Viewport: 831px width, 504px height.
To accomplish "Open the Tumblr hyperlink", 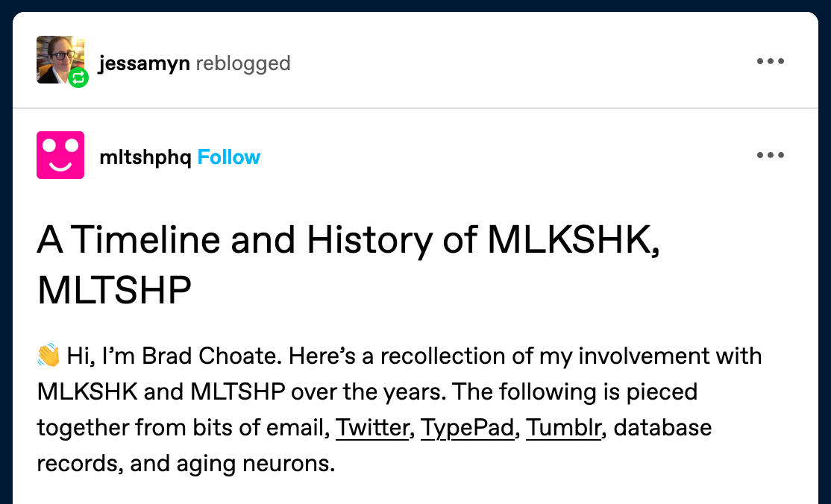I will 564,429.
